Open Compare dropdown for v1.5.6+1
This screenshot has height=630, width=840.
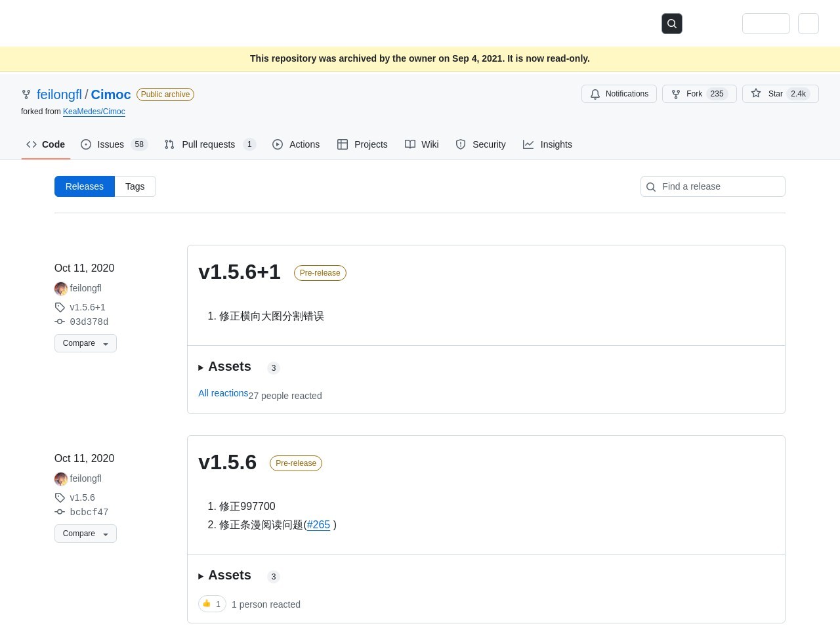(85, 343)
